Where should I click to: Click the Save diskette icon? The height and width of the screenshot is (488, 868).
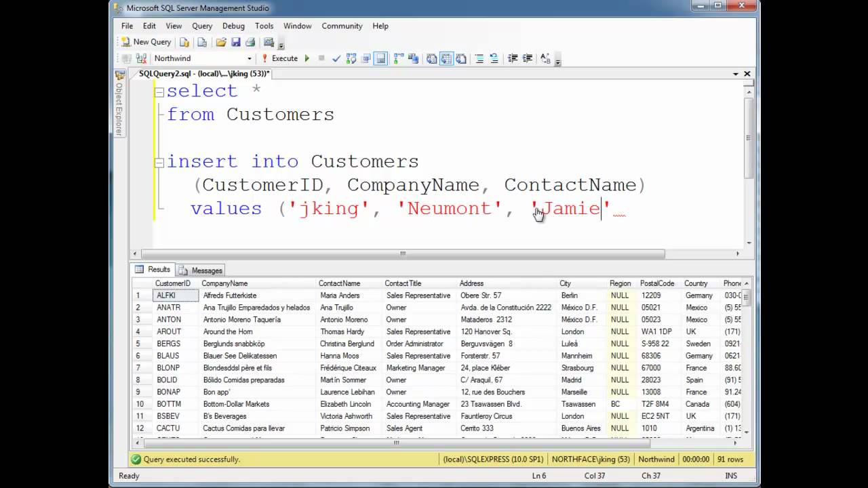pyautogui.click(x=236, y=42)
